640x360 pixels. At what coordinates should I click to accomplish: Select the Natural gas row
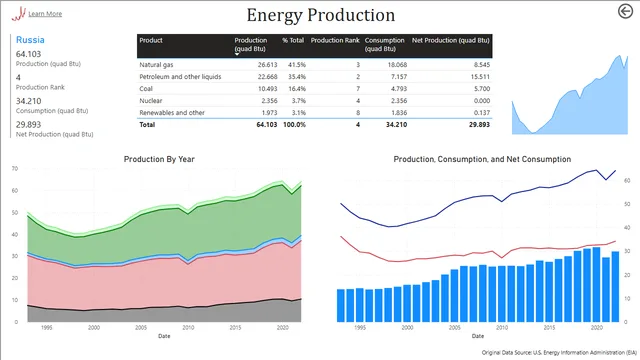(x=314, y=64)
